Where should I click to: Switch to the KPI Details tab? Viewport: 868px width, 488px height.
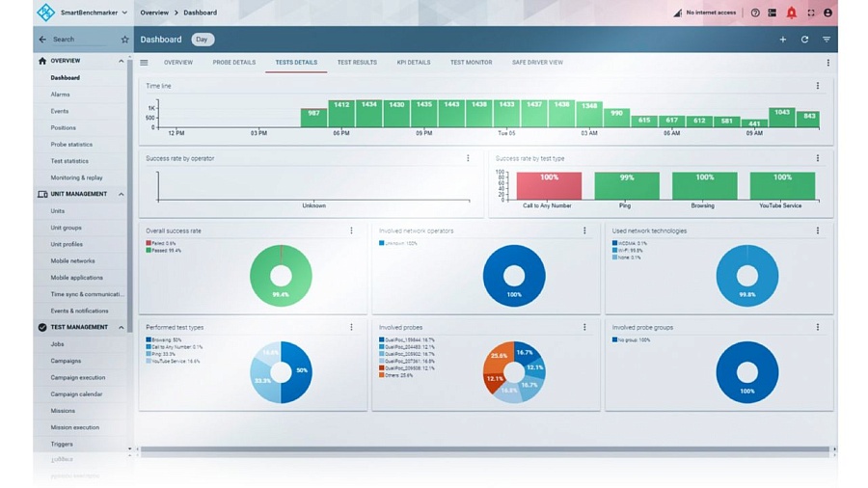click(x=413, y=63)
